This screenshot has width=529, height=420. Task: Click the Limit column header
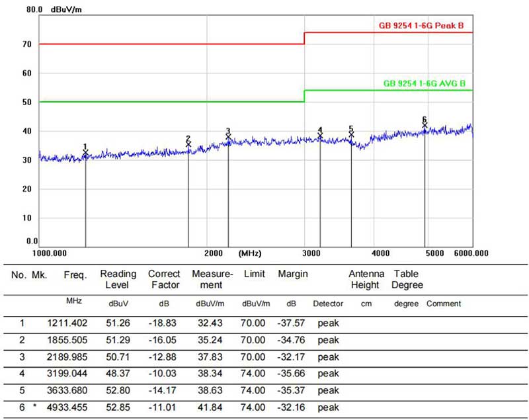point(255,274)
